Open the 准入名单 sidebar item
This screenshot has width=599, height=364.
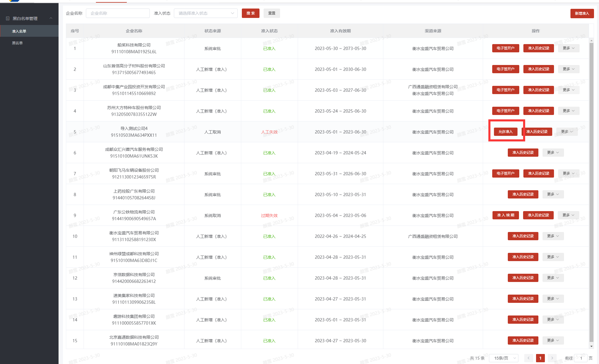click(x=19, y=31)
